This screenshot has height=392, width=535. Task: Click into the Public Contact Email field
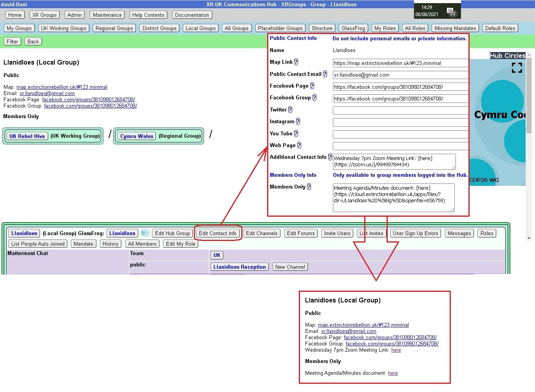coord(401,75)
